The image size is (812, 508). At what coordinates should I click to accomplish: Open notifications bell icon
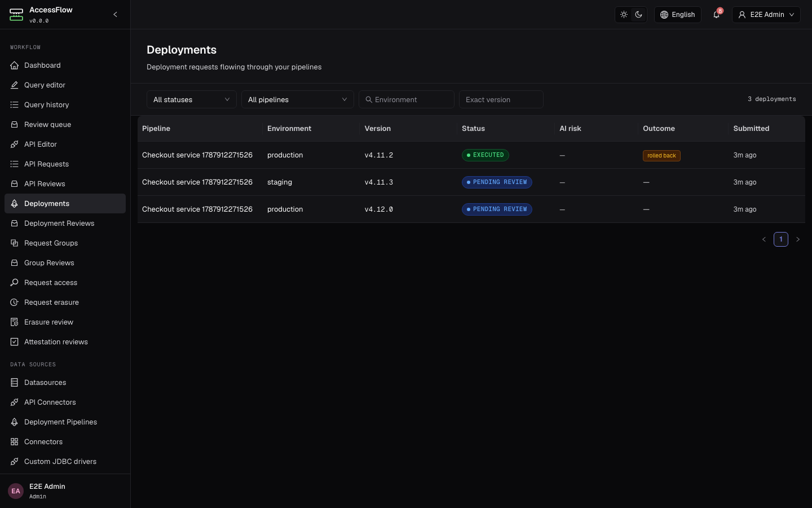[x=717, y=15]
